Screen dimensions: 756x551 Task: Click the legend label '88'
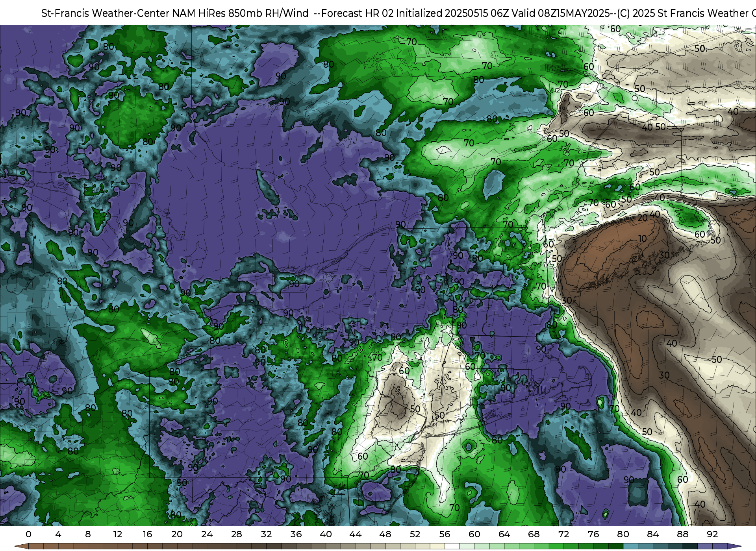(683, 534)
